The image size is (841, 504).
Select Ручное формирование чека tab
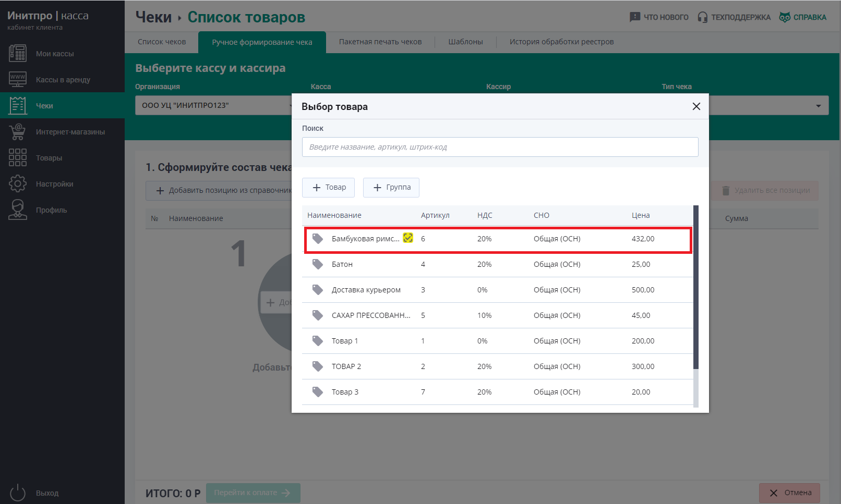click(x=262, y=42)
